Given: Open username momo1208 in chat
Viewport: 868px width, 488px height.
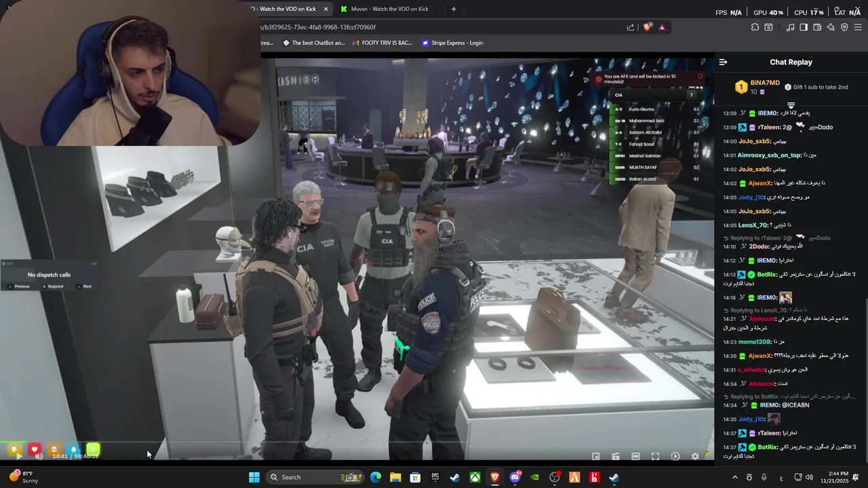Looking at the screenshot, I should tap(754, 342).
